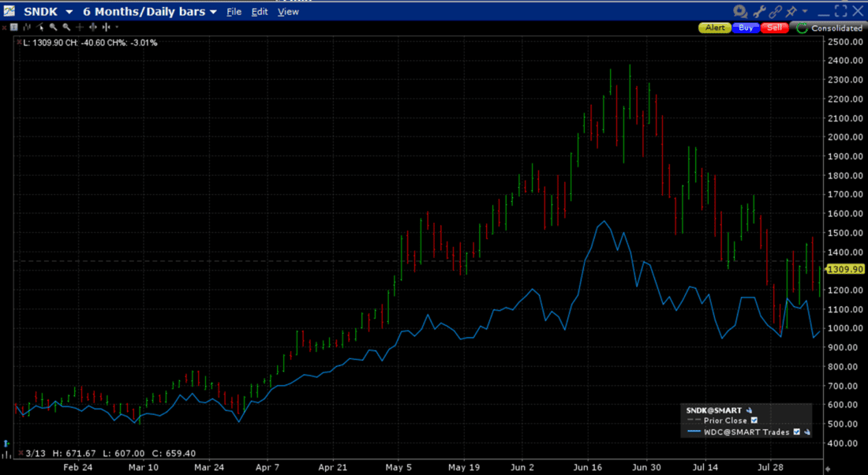Click the 2500.00 price axis label
The image size is (868, 475).
(x=845, y=42)
